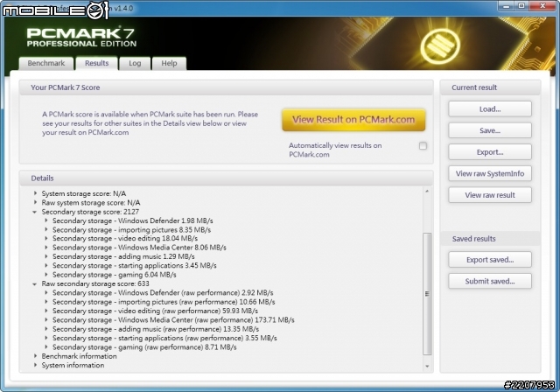Image resolution: width=560 pixels, height=392 pixels.
Task: Select 'System storage score: N/A' text
Action: (x=84, y=193)
